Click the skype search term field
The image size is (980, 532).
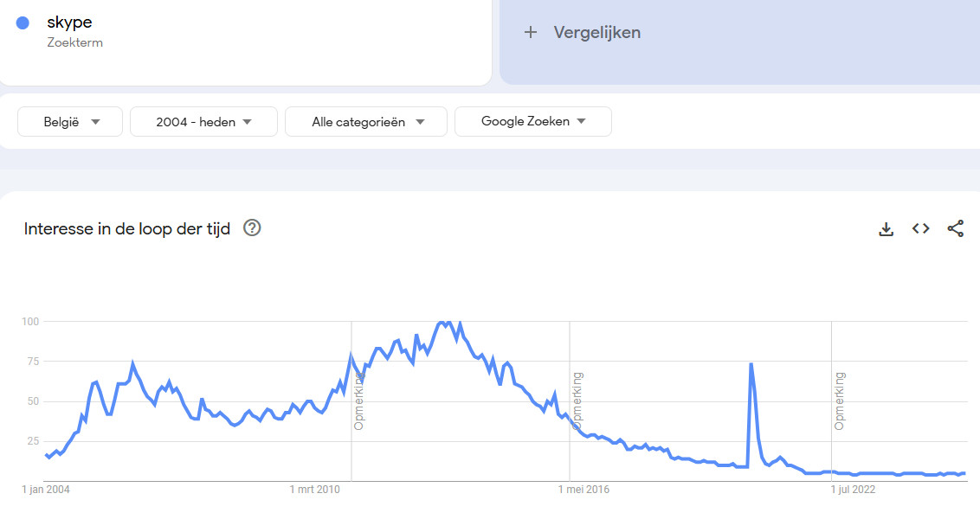coord(246,42)
